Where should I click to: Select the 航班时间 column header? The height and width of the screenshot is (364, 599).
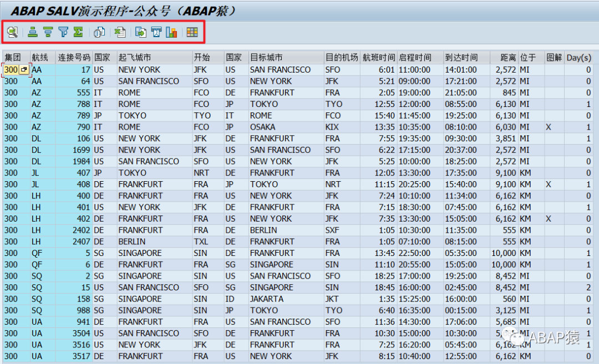tap(379, 58)
